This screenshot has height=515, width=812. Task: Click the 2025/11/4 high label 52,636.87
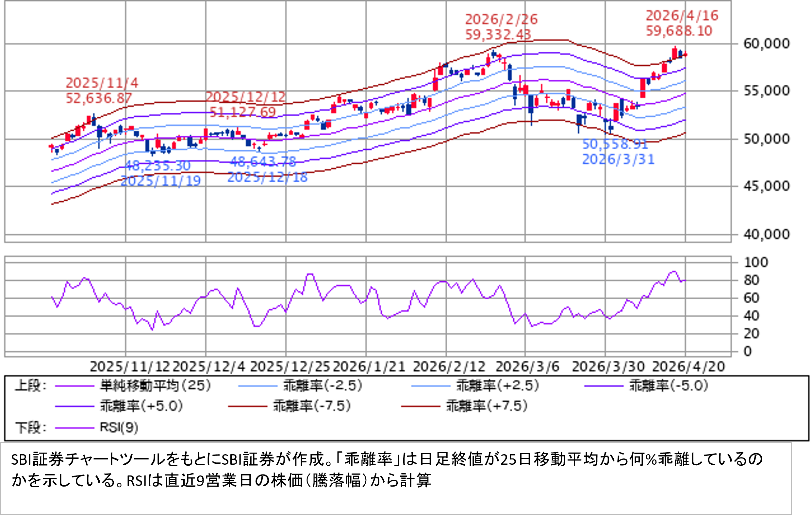[99, 98]
